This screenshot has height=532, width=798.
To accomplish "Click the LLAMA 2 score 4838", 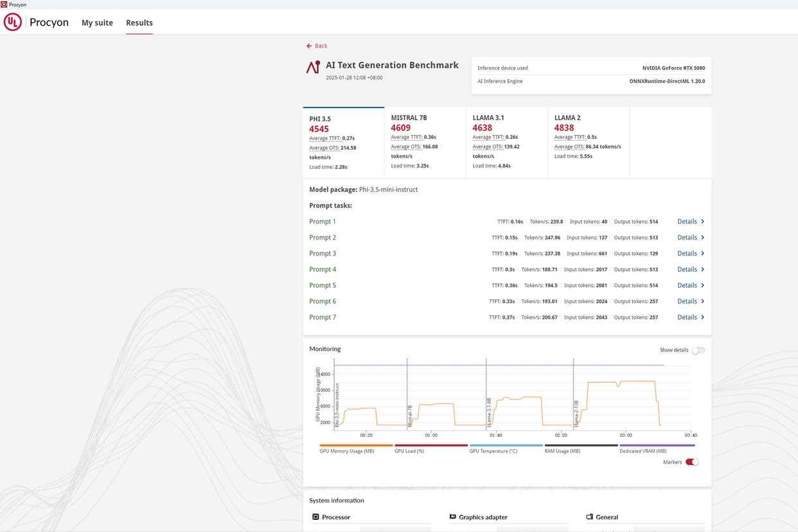I will pos(564,128).
